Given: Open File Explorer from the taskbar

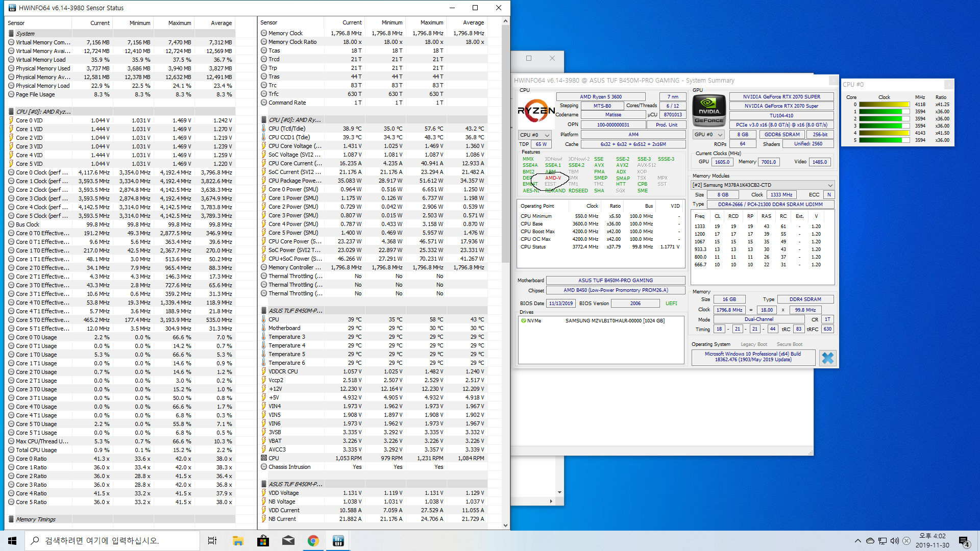Looking at the screenshot, I should tap(238, 541).
